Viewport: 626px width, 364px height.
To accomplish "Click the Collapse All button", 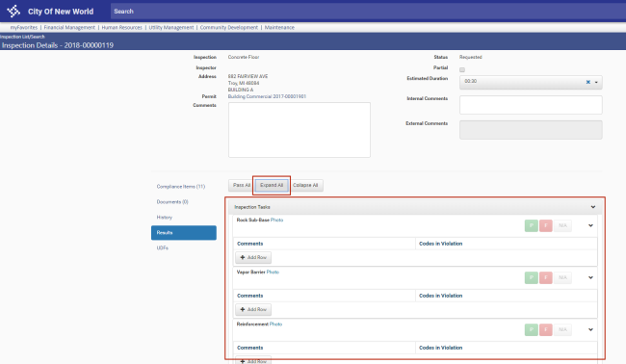I will coord(305,185).
